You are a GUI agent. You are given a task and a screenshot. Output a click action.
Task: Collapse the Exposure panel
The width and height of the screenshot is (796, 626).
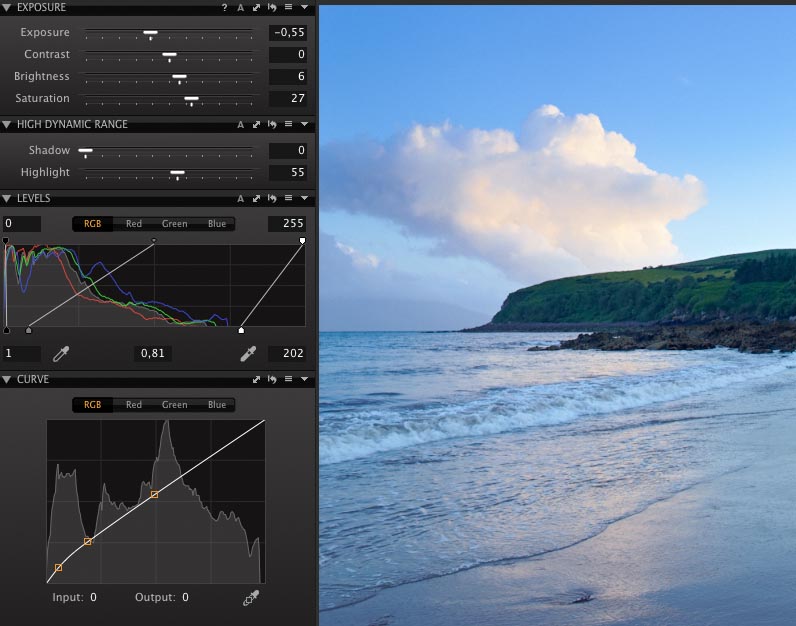tap(7, 8)
